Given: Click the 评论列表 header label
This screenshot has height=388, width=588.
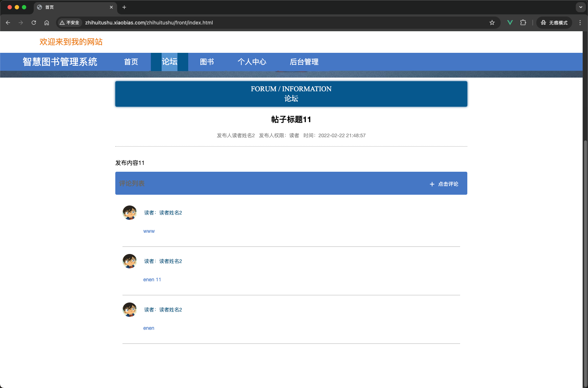Looking at the screenshot, I should click(132, 184).
